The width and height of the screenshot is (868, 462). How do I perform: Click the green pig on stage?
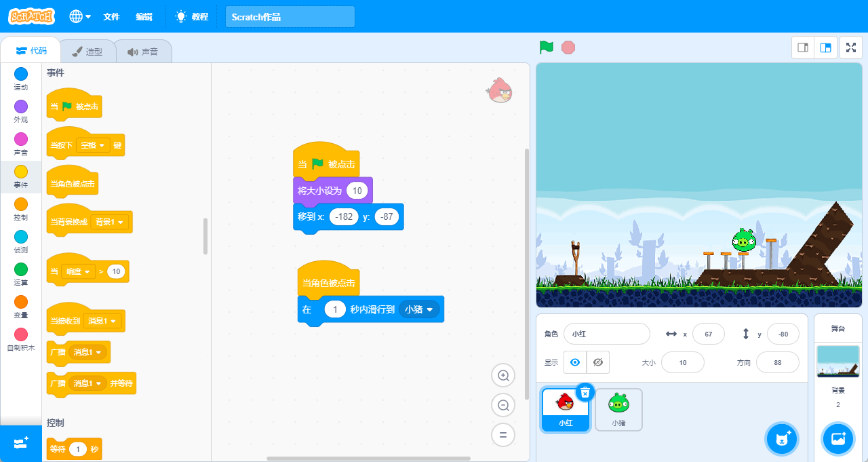pyautogui.click(x=743, y=240)
